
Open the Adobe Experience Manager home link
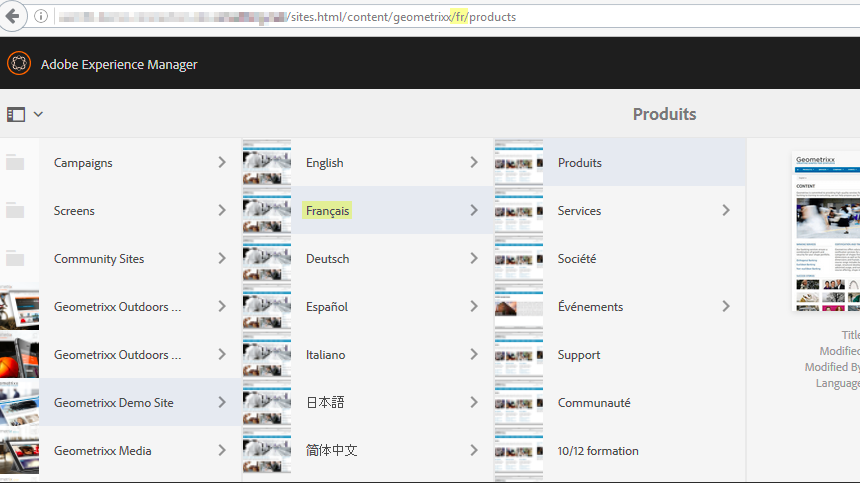tap(119, 65)
